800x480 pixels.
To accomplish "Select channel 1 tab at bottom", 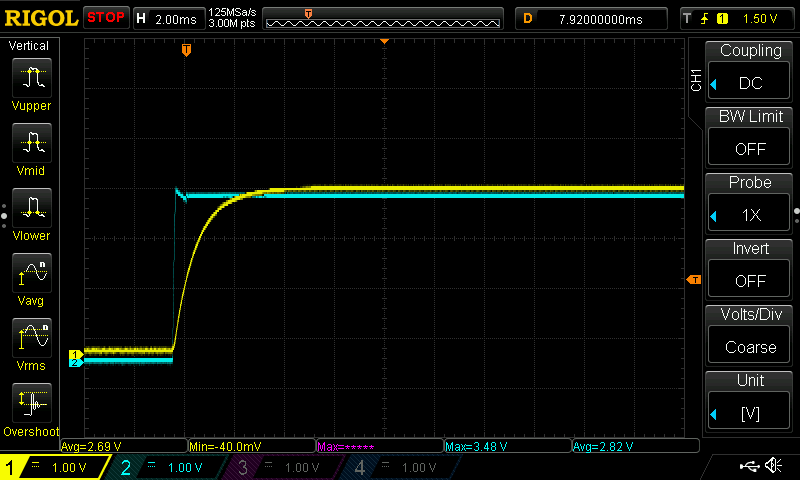I will point(54,467).
